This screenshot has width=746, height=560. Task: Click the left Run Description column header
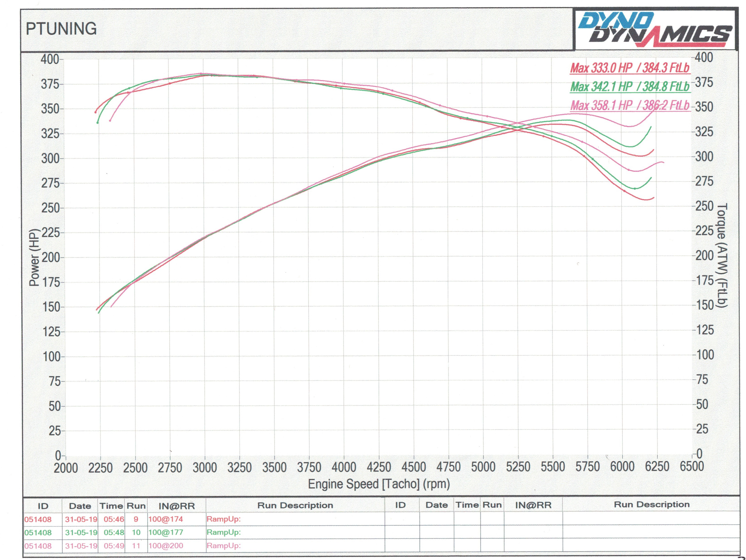point(295,505)
